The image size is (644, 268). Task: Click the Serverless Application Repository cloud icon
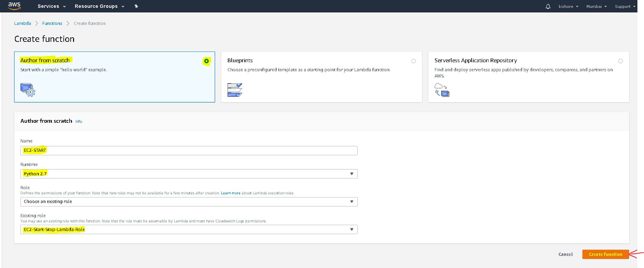(442, 90)
